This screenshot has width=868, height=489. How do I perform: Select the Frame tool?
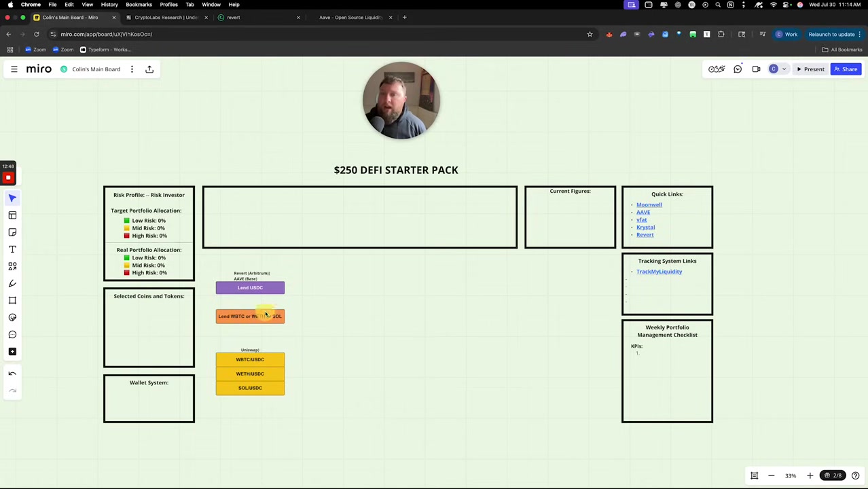pyautogui.click(x=12, y=300)
